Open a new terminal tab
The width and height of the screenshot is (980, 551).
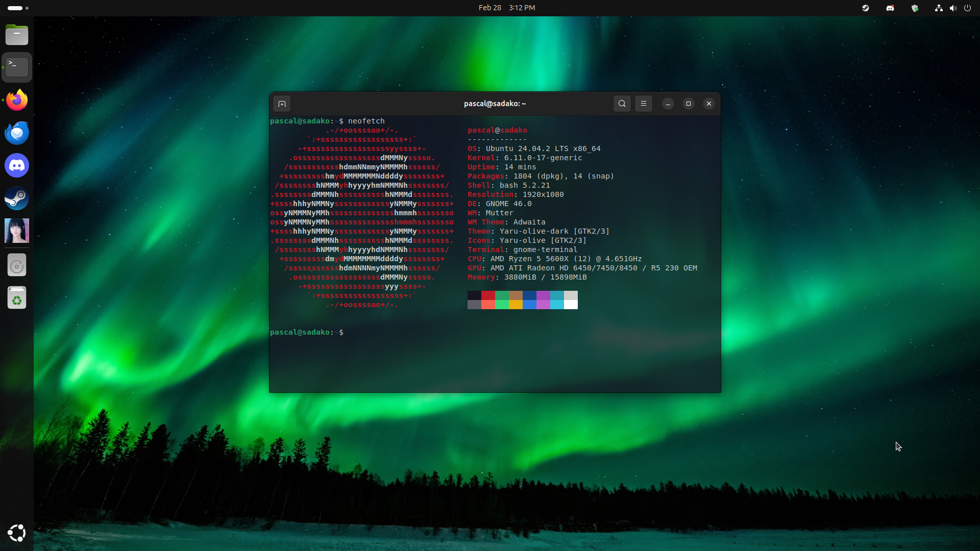[x=282, y=104]
